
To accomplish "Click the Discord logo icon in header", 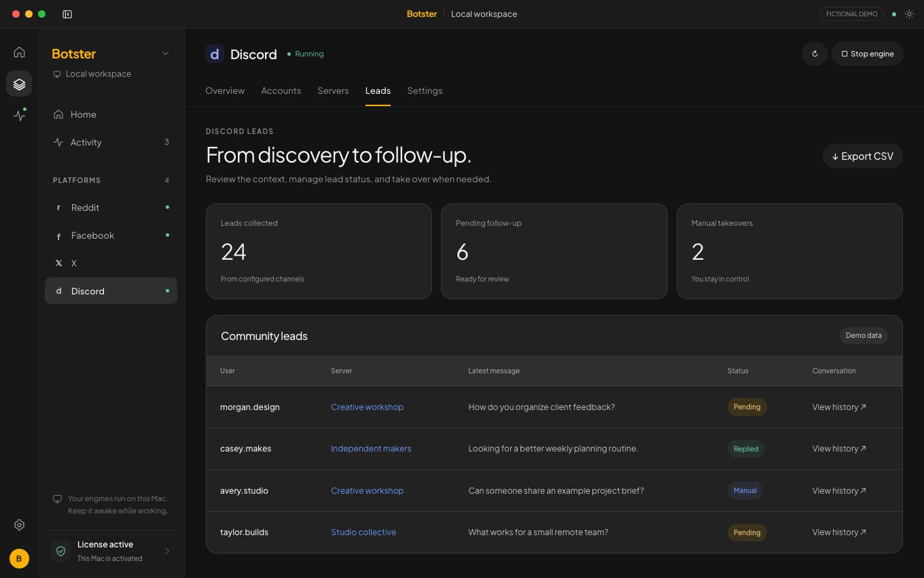I will click(x=215, y=54).
